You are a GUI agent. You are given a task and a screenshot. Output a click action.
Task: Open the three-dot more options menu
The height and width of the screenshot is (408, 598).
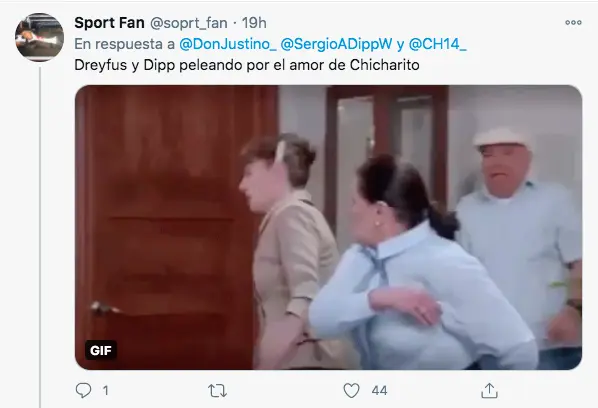pyautogui.click(x=573, y=22)
